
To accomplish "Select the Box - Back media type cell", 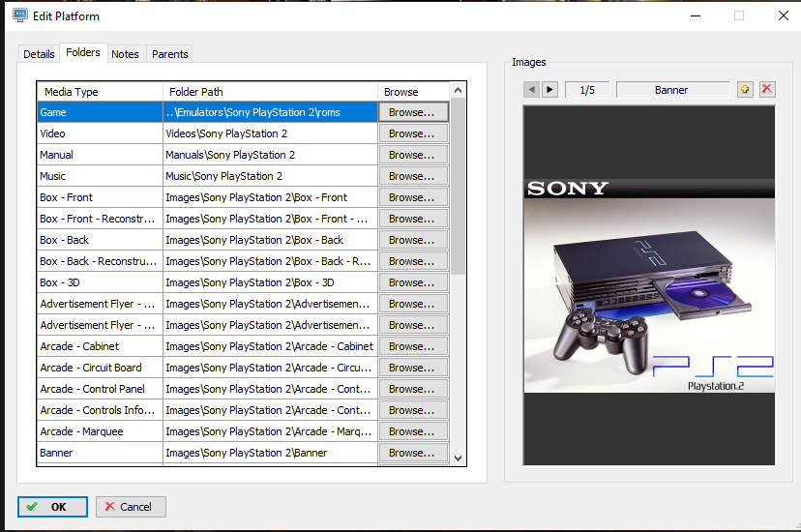I will [101, 240].
